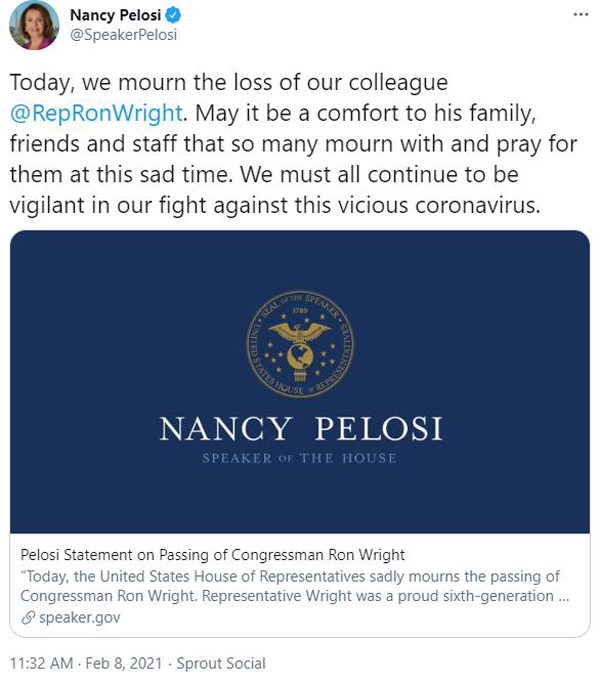The height and width of the screenshot is (683, 600).
Task: Open the @SpeakerPelosi handle
Action: [124, 35]
